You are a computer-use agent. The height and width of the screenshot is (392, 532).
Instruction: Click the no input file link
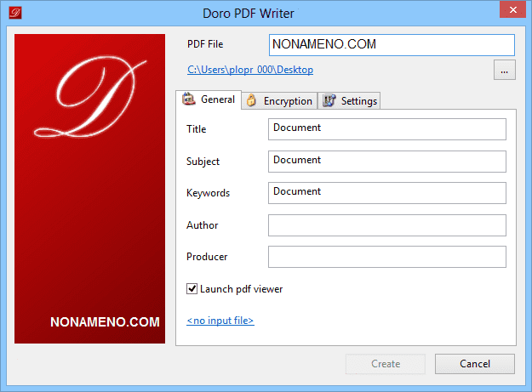220,321
